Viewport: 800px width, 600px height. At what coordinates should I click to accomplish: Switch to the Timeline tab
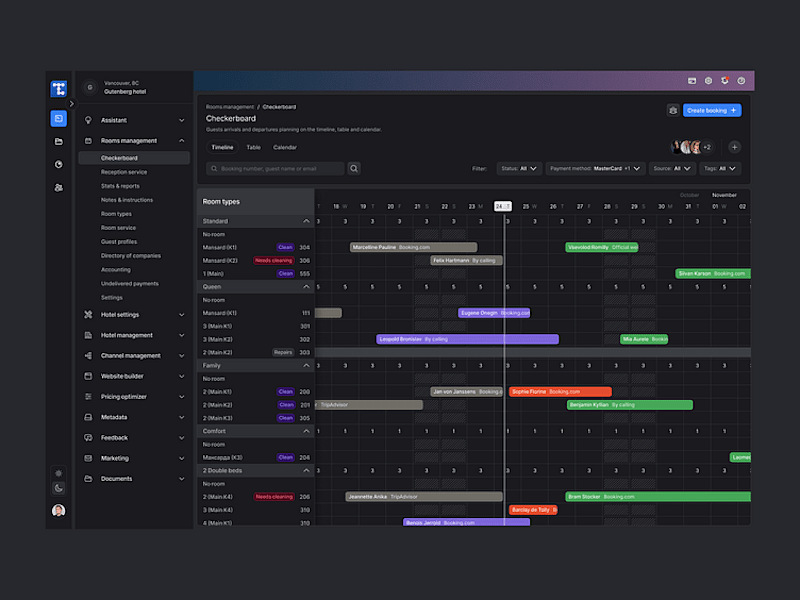pos(222,147)
